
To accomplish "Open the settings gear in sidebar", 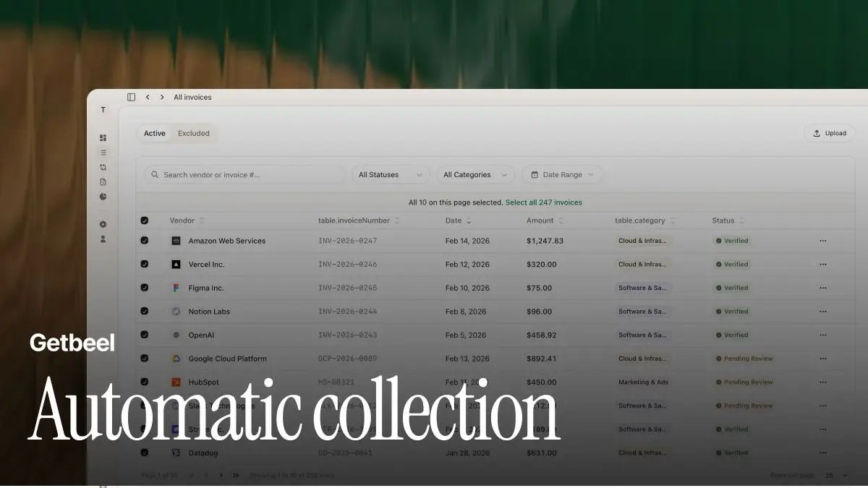I will point(103,224).
